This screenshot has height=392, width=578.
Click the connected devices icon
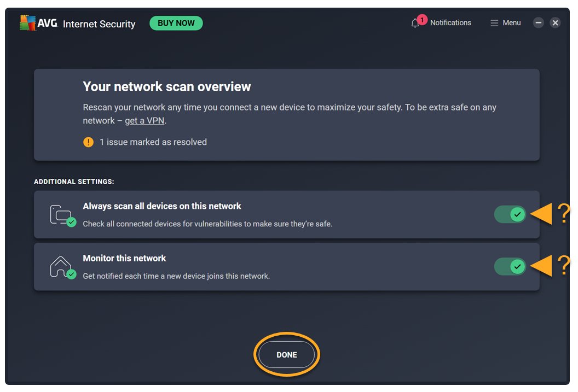(61, 214)
